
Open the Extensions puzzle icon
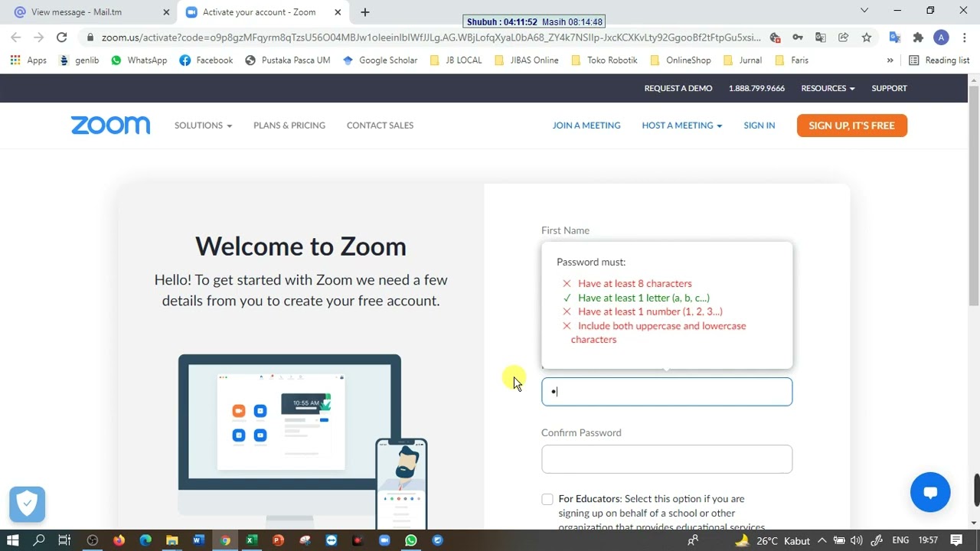918,37
